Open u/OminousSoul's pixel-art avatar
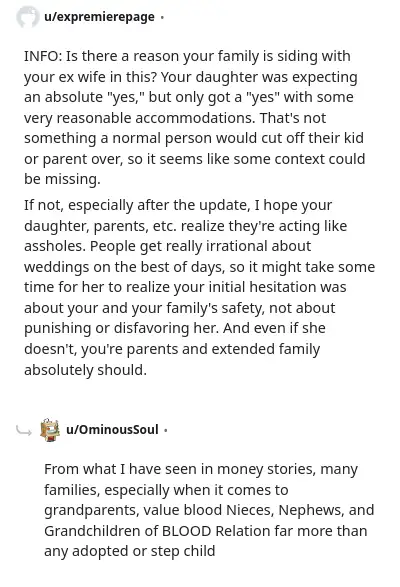400x587 pixels. (50, 430)
